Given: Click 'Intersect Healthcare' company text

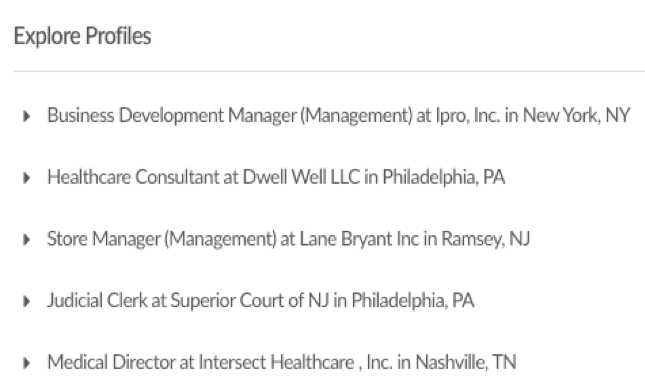Looking at the screenshot, I should point(276,362).
